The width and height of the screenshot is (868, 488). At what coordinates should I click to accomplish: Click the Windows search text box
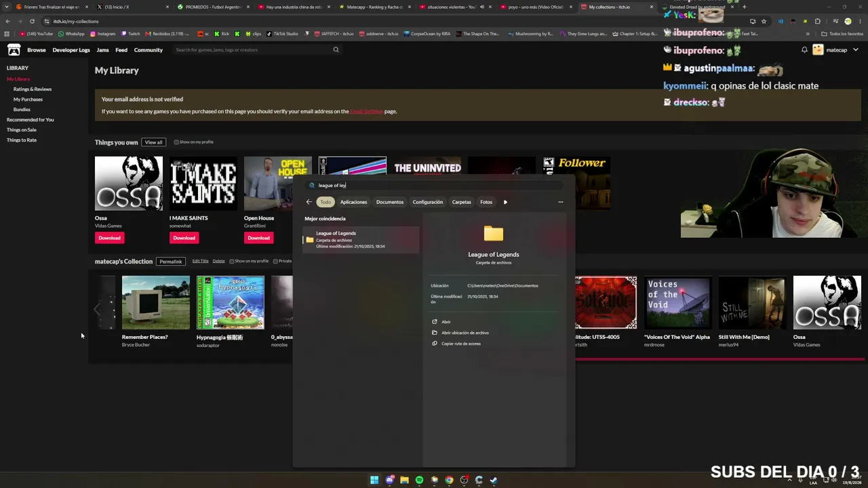[x=434, y=185]
